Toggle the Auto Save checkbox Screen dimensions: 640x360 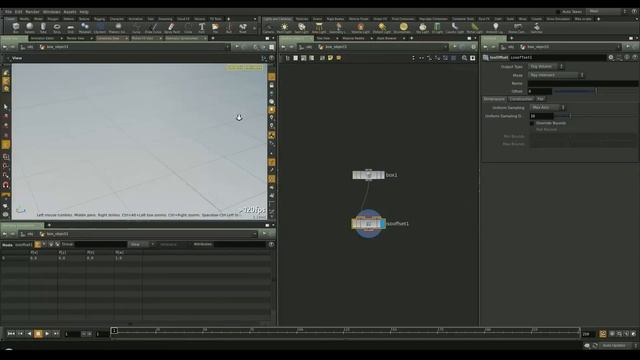coord(558,12)
